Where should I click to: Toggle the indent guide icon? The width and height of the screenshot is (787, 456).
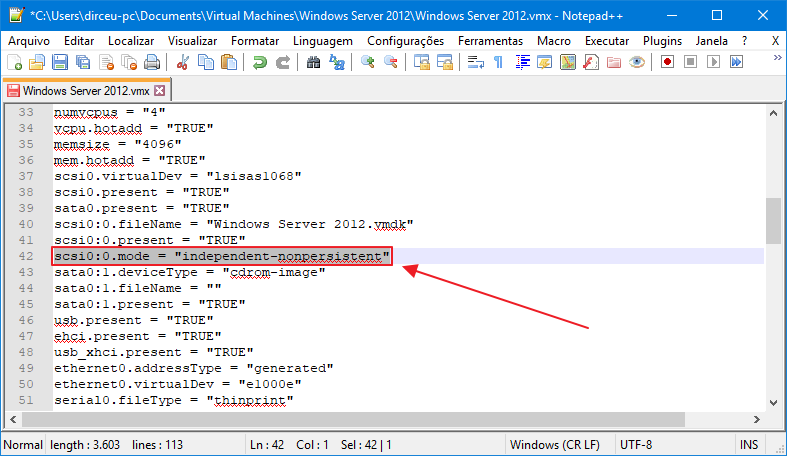[522, 63]
